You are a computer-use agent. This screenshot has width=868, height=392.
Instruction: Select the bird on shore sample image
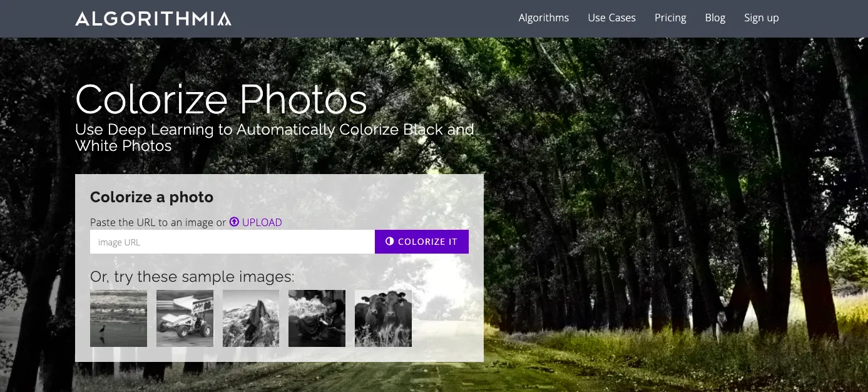pos(118,318)
